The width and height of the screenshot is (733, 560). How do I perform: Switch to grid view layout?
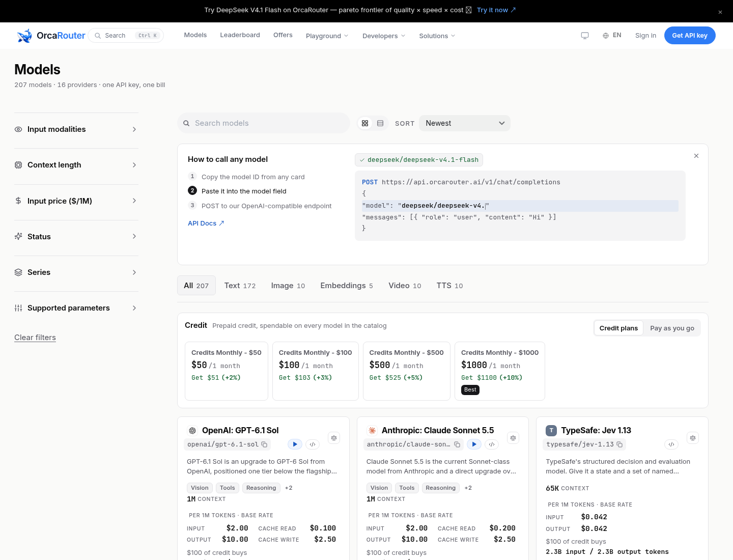[365, 123]
